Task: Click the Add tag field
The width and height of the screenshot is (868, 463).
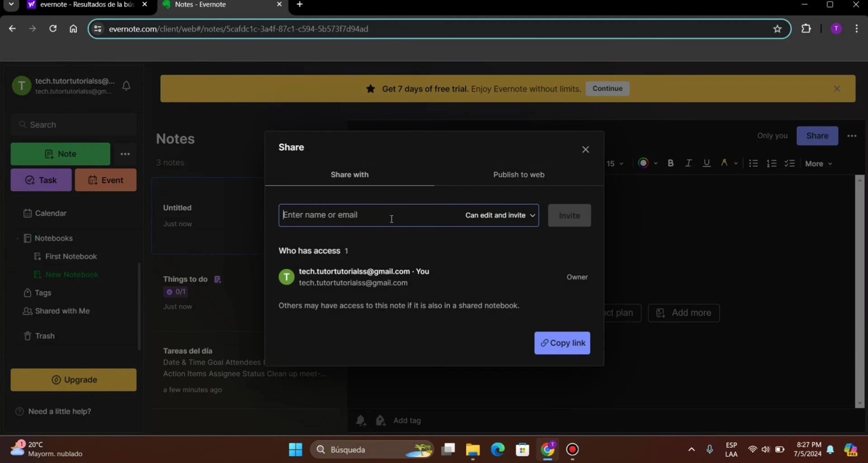Action: click(407, 420)
